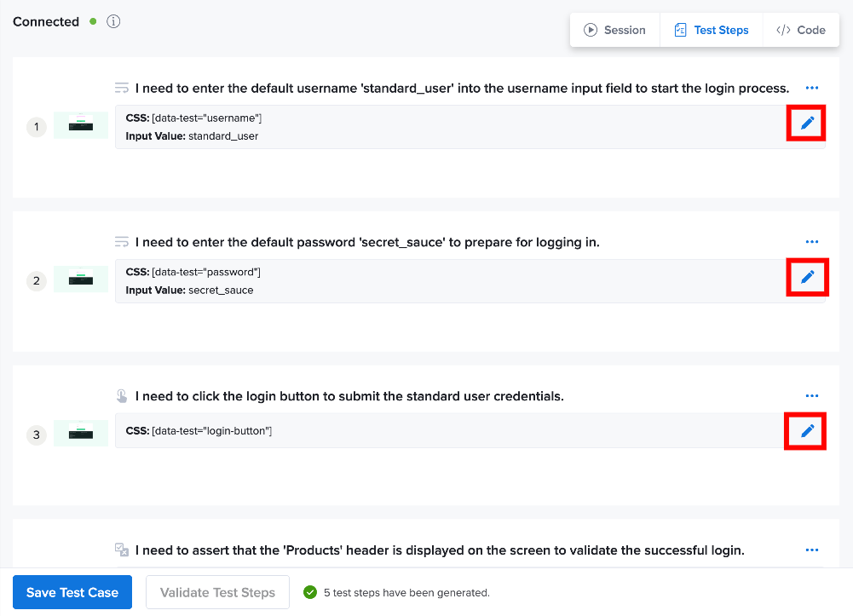Click the type-text icon beside step 1 description

coord(122,88)
